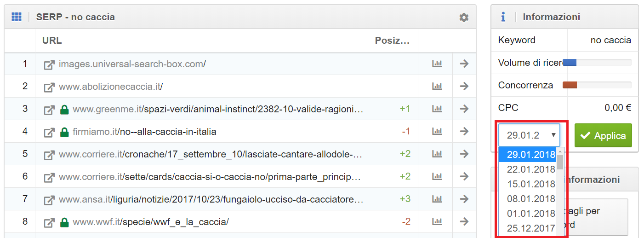Open external link icon for images.universal-search-box.com
Viewport: 644px width, 238px height.
[49, 64]
